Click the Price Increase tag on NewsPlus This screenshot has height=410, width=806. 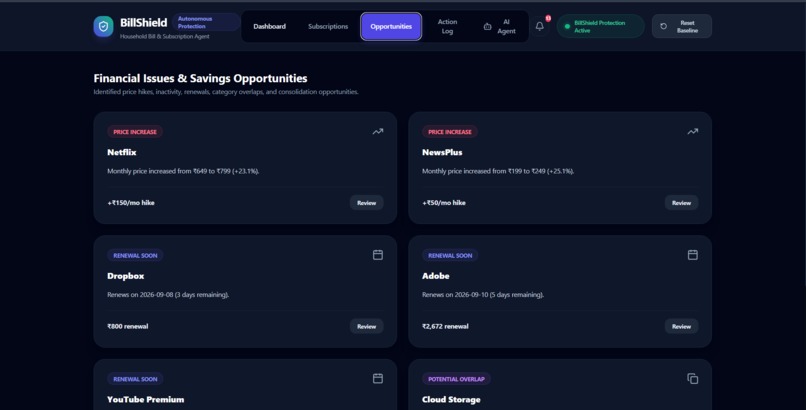(x=450, y=132)
